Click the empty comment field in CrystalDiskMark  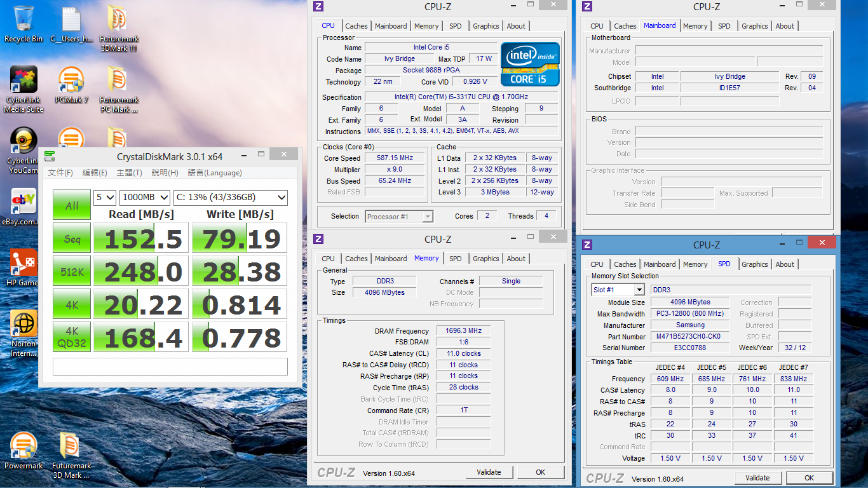(170, 367)
